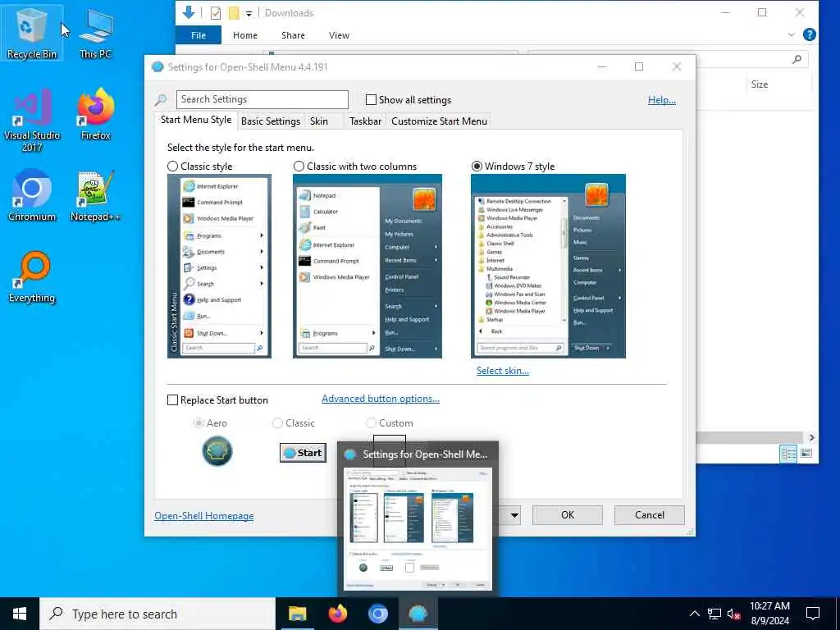Choose the Classic start button radio
Screen dimensions: 840x630
tap(277, 423)
